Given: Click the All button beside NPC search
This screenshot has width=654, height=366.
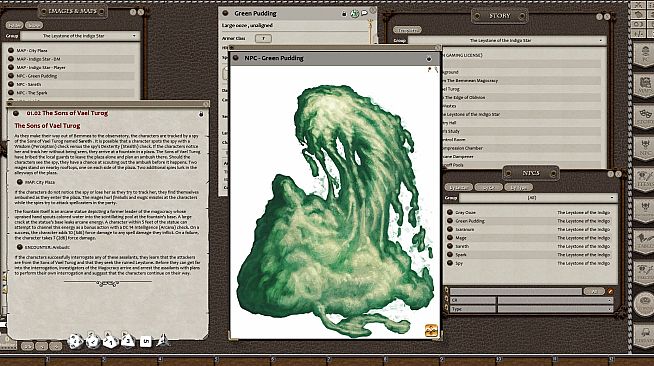Looking at the screenshot, I should tap(594, 291).
